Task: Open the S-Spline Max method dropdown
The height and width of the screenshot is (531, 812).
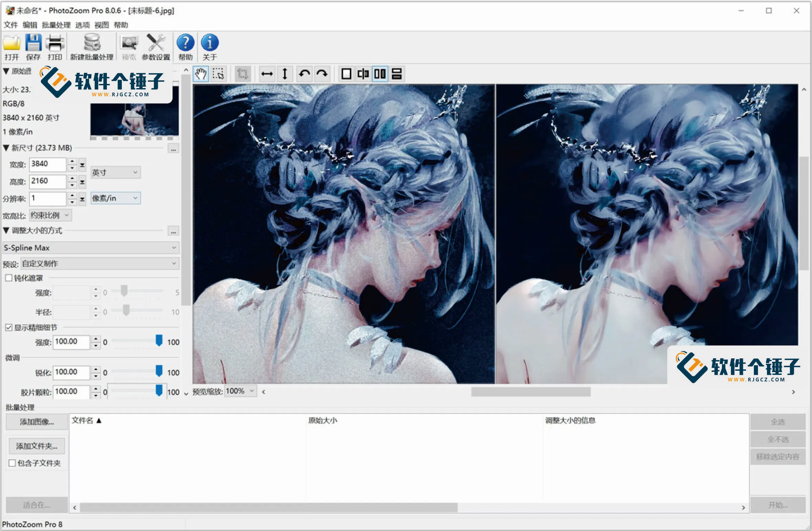Action: click(x=91, y=248)
